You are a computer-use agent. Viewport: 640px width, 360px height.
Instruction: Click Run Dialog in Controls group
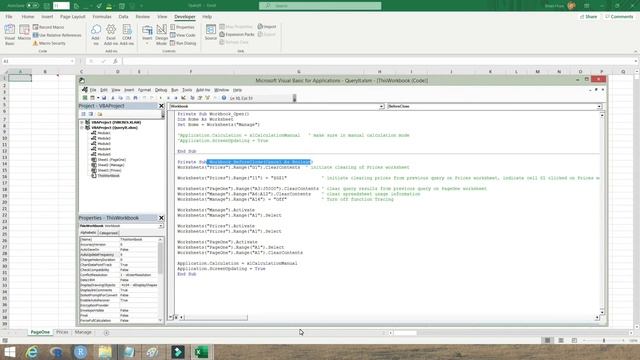point(183,43)
